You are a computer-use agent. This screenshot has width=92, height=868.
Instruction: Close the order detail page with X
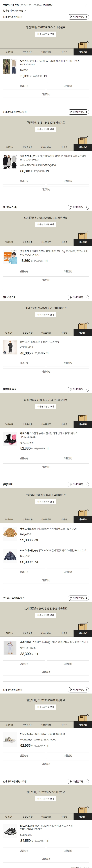87,5
